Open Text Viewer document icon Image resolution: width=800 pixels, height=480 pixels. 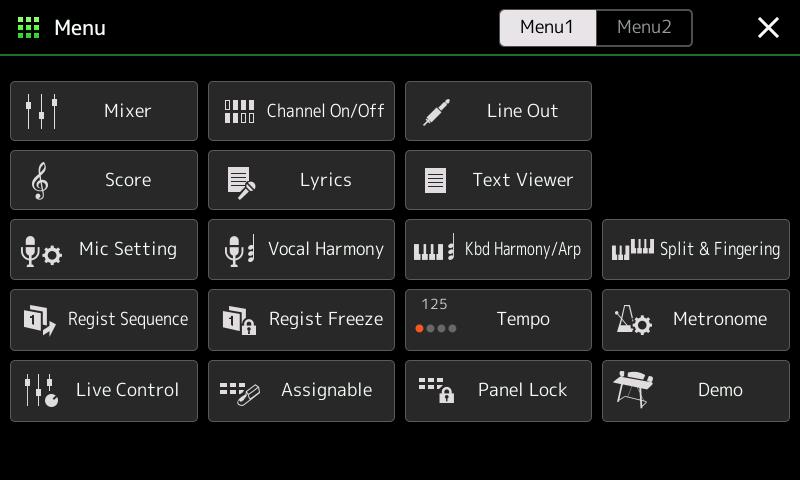(435, 181)
